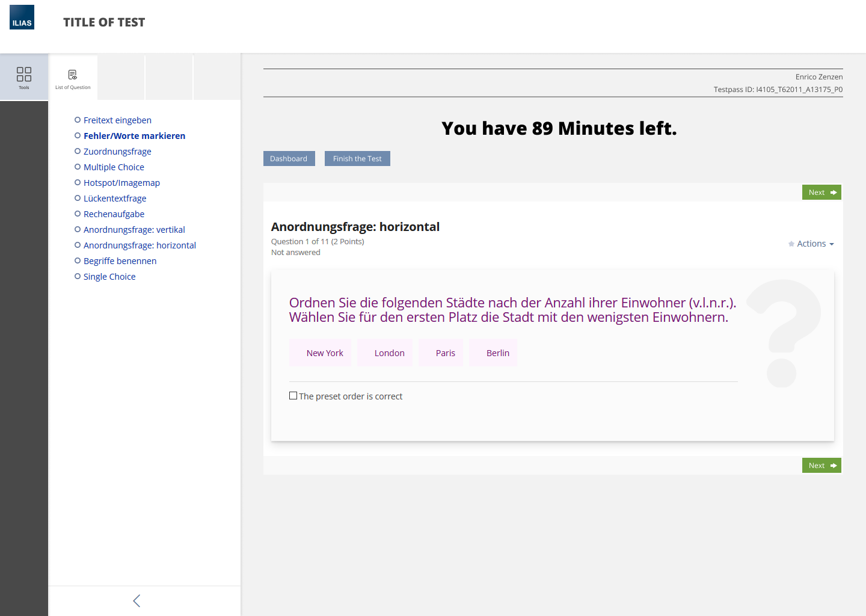Click the star icon next to Actions
Screen dimensions: 866x616
791,244
